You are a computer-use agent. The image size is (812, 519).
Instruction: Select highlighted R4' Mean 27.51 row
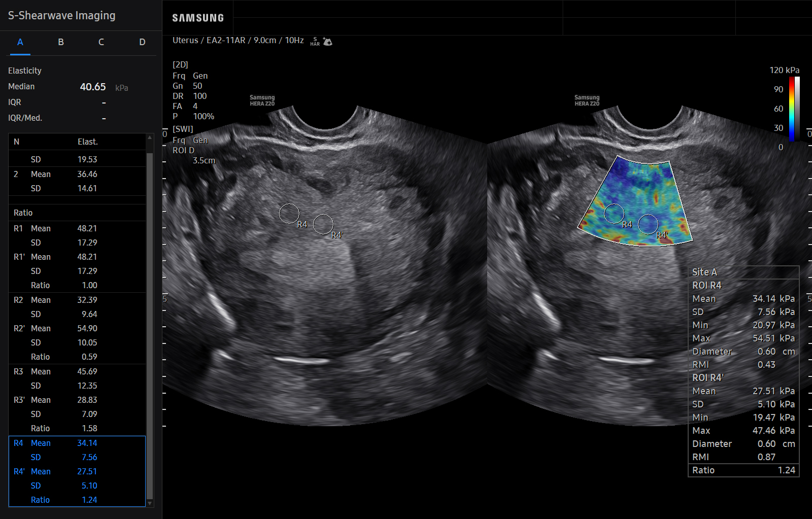tap(77, 471)
